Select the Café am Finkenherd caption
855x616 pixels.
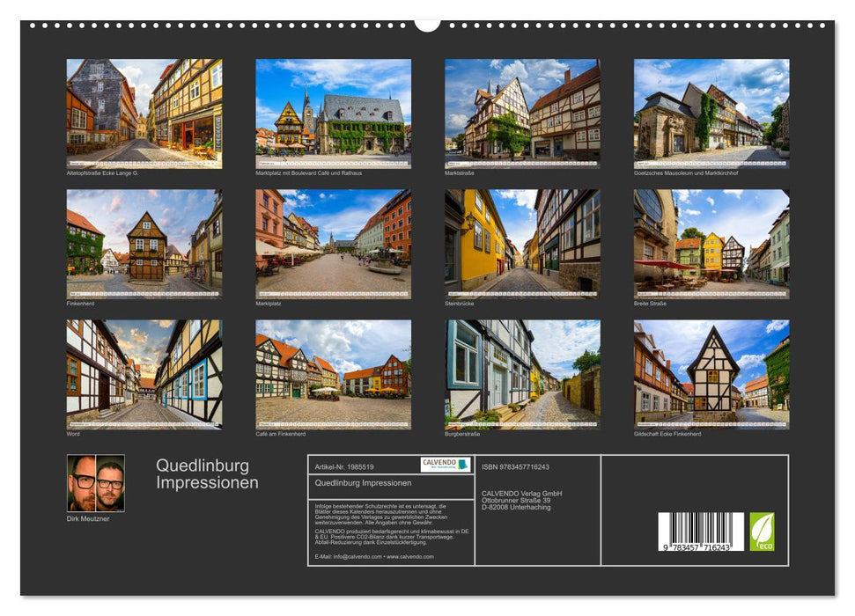coord(284,433)
